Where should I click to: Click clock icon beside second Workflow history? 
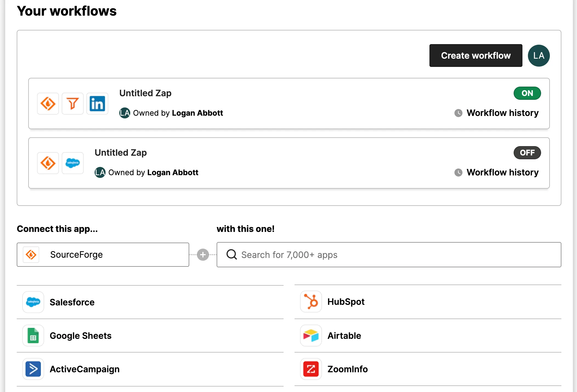[458, 172]
